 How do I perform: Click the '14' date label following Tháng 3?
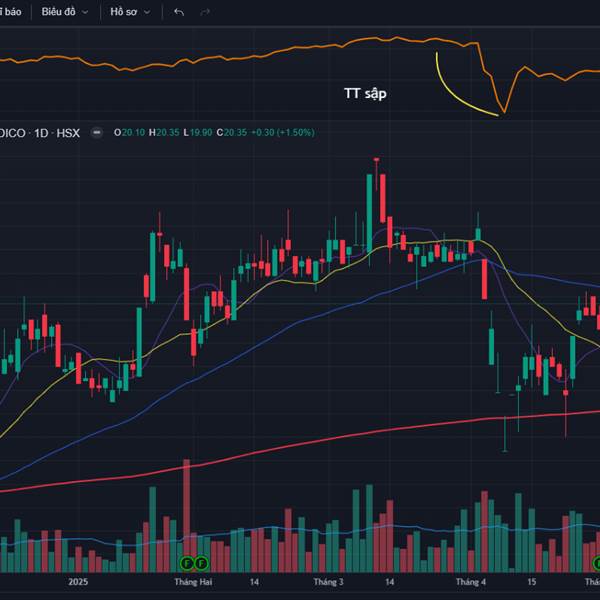pos(389,582)
